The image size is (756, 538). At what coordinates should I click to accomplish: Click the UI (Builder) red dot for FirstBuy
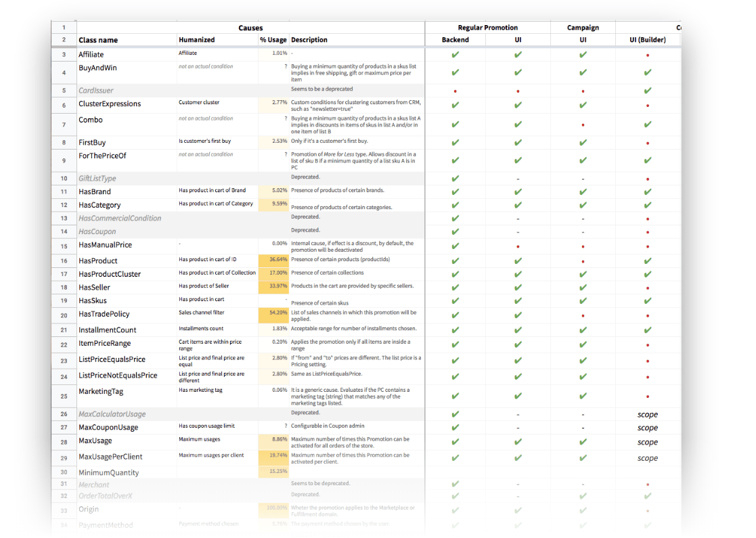[x=648, y=143]
